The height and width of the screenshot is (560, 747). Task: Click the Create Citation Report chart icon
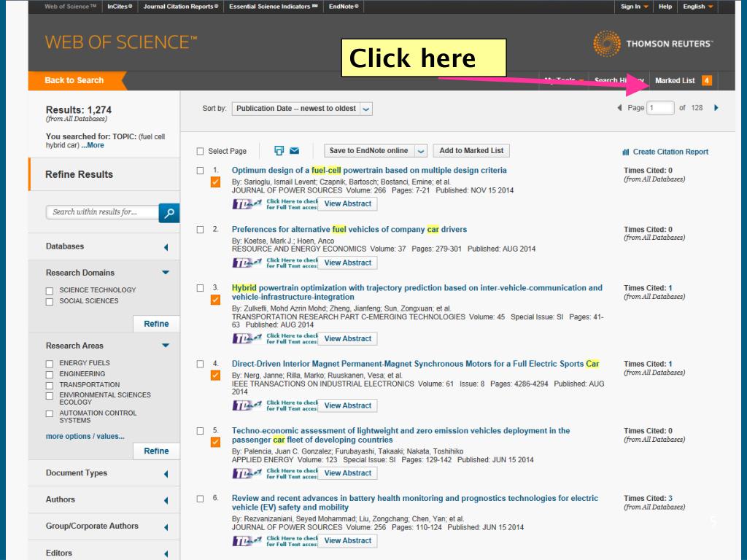point(625,152)
